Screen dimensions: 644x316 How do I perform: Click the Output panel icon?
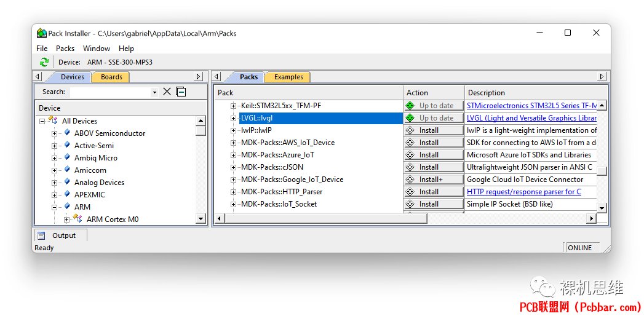41,235
